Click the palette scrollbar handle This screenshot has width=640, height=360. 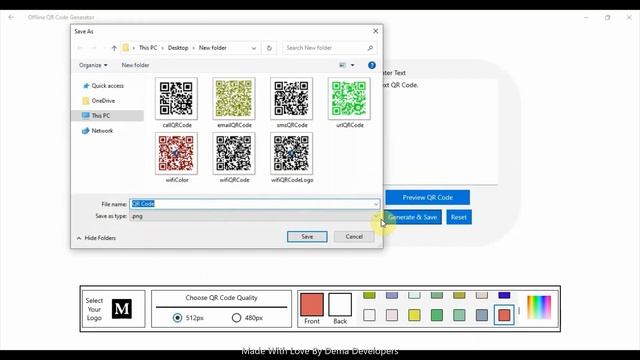coord(519,311)
